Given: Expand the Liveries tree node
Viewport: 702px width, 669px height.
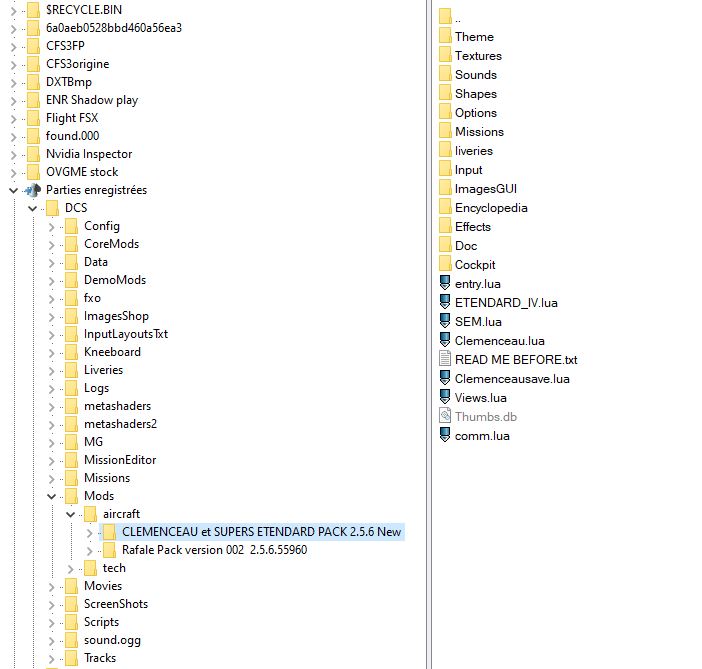Looking at the screenshot, I should pyautogui.click(x=51, y=370).
